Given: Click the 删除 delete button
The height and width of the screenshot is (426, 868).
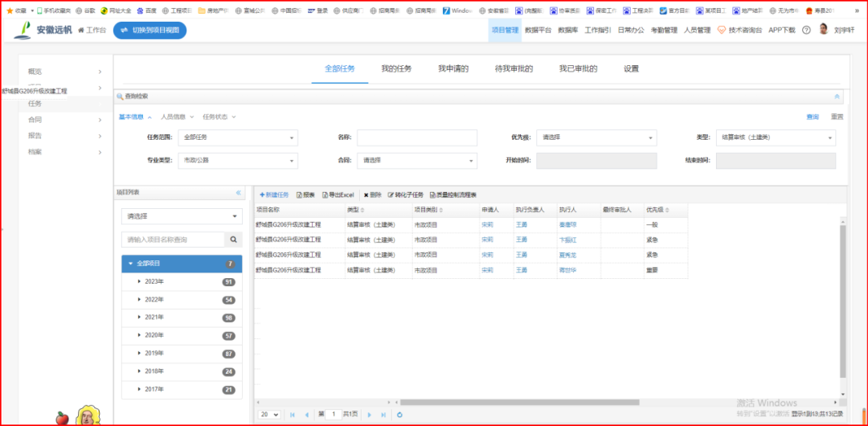Looking at the screenshot, I should tap(372, 195).
